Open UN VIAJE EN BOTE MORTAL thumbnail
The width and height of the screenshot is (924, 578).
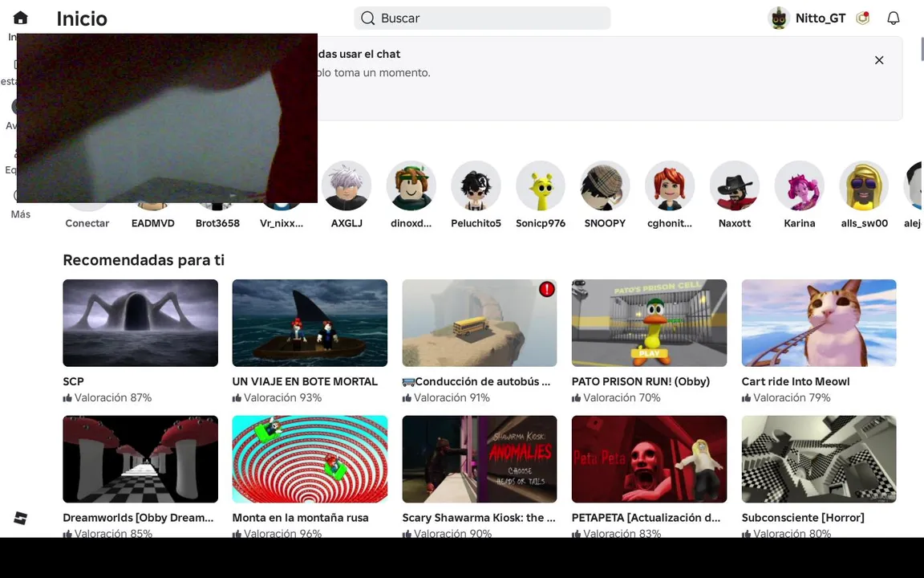point(310,323)
